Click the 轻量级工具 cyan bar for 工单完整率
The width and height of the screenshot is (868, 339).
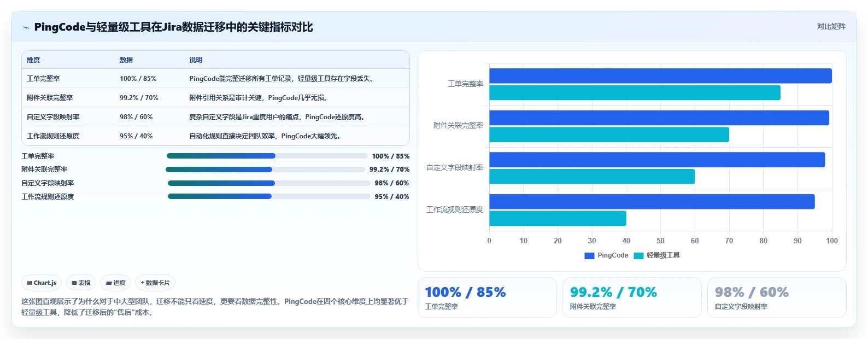tap(635, 93)
